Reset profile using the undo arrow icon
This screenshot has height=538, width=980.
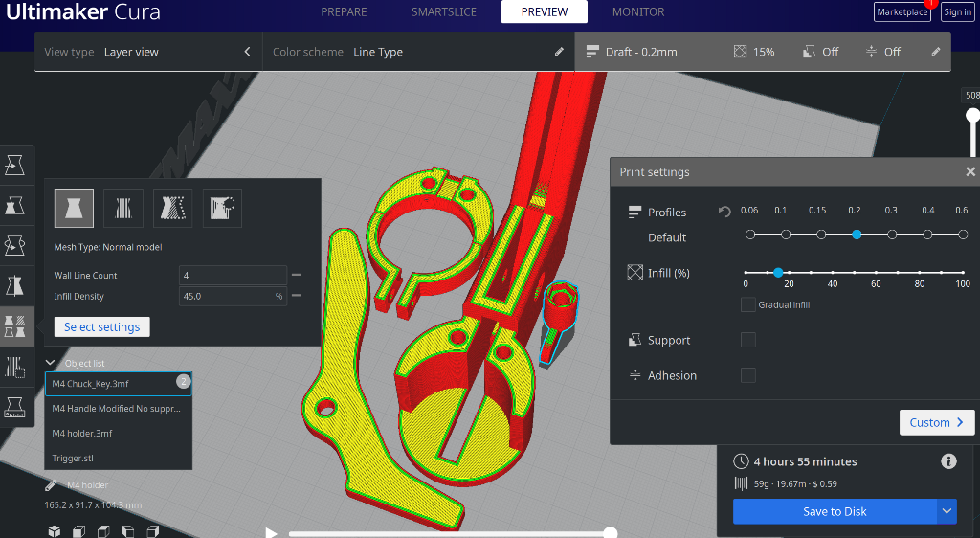click(724, 212)
